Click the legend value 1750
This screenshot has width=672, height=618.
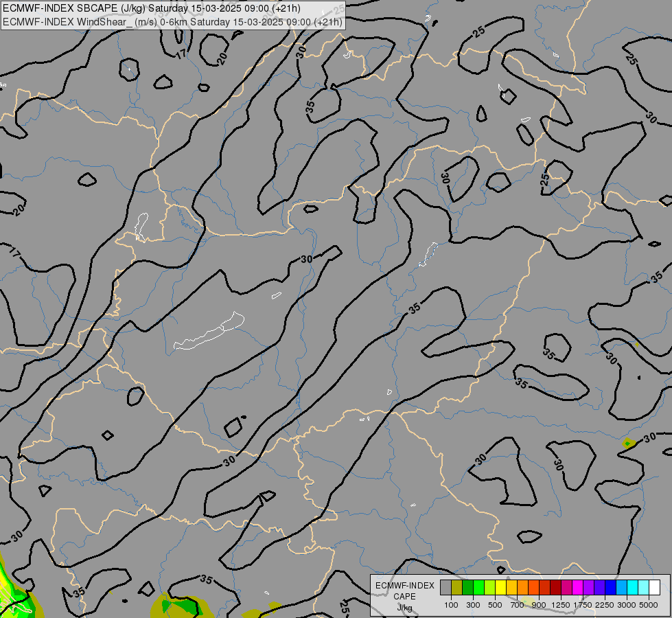point(583,605)
